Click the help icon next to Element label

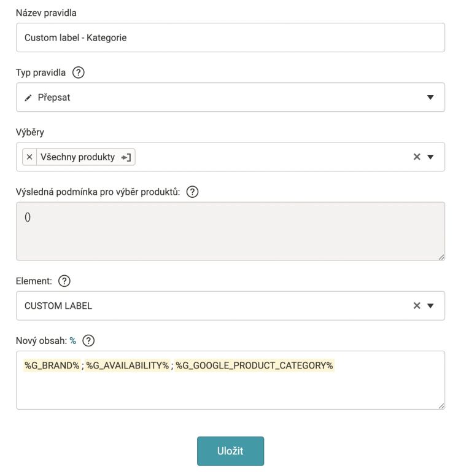(x=64, y=281)
